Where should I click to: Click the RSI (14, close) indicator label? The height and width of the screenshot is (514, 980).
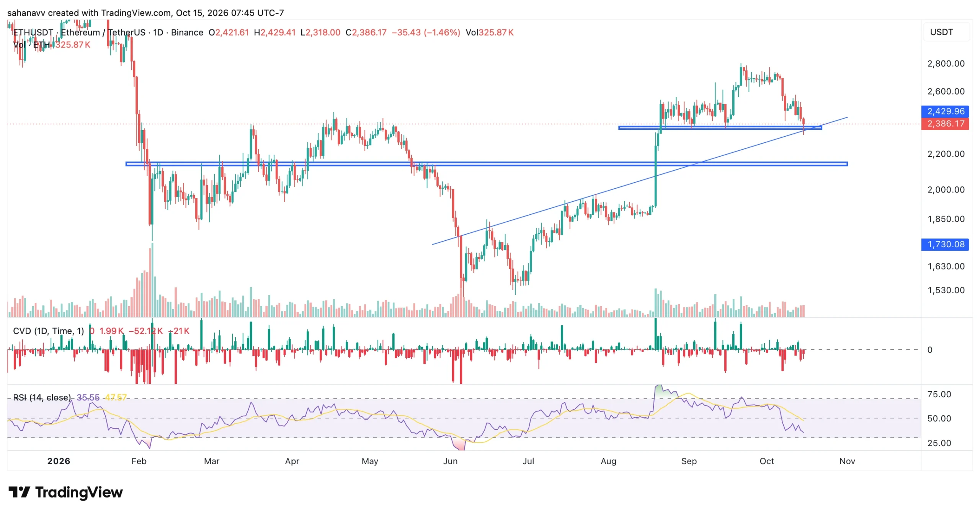pyautogui.click(x=42, y=397)
